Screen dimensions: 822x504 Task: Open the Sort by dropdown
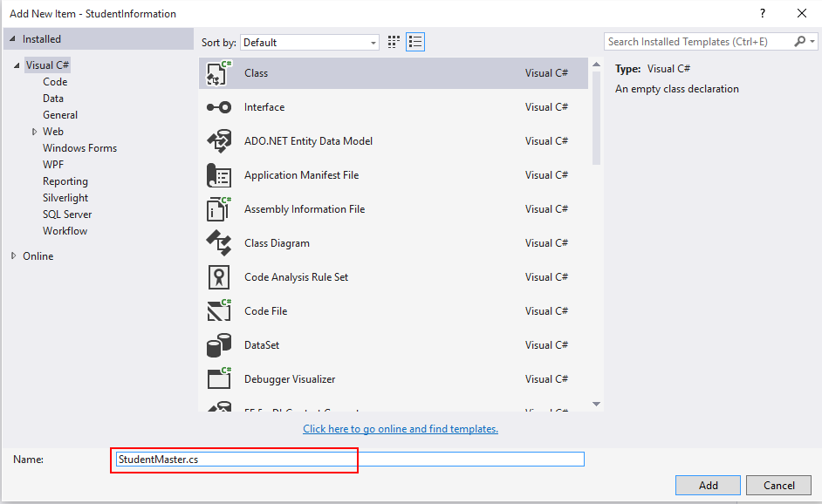[x=309, y=42]
